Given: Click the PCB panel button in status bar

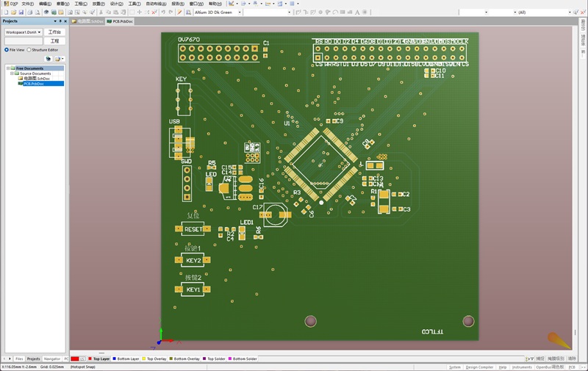Looking at the screenshot, I should [572, 367].
